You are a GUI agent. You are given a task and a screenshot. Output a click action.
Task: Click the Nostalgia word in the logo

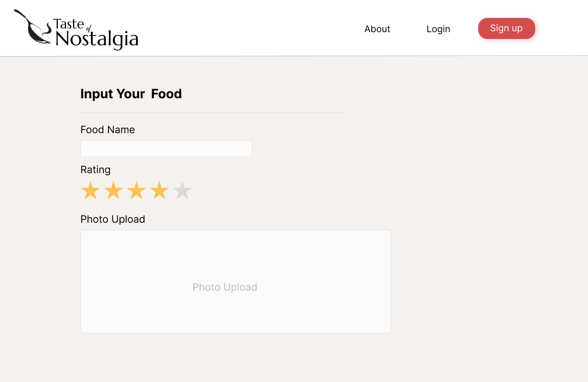pyautogui.click(x=96, y=39)
